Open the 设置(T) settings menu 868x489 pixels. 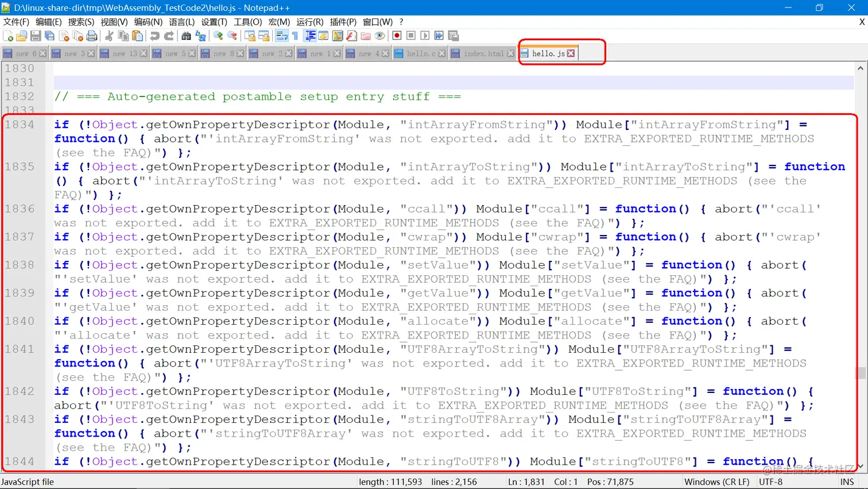214,22
